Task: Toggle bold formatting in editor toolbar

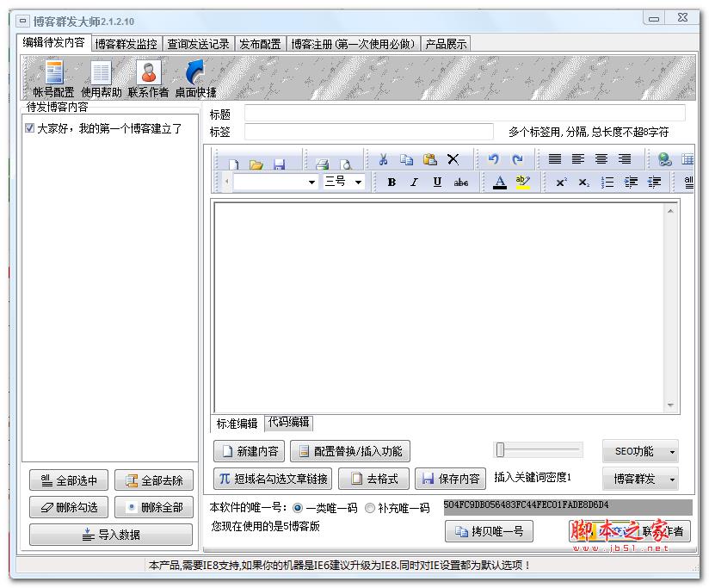Action: 391,182
